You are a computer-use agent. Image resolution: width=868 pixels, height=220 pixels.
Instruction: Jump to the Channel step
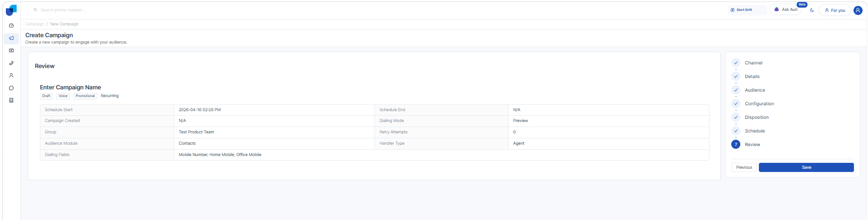[x=753, y=63]
